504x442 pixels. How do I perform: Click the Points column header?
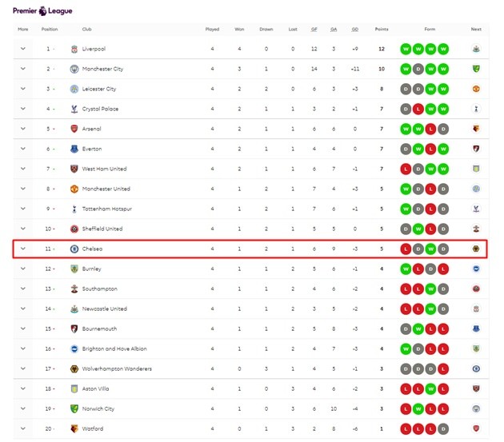coord(382,30)
